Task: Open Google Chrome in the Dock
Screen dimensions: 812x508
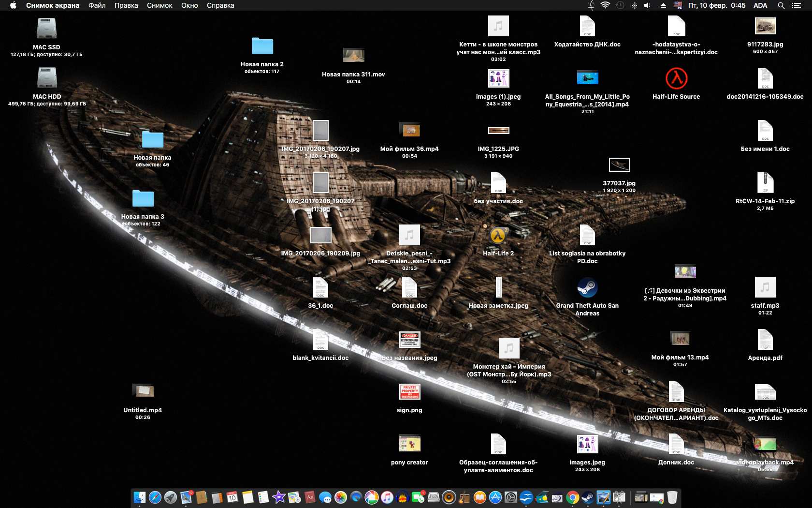Action: click(573, 497)
